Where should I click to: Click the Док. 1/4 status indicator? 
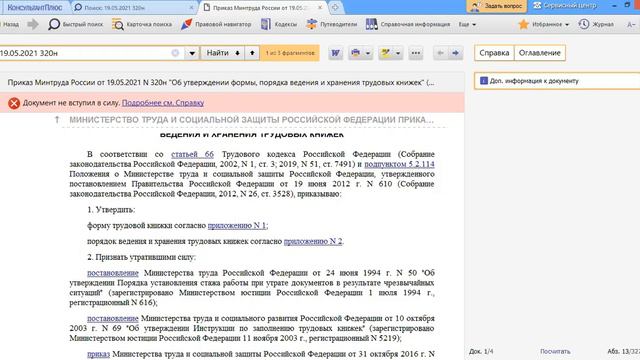click(481, 351)
